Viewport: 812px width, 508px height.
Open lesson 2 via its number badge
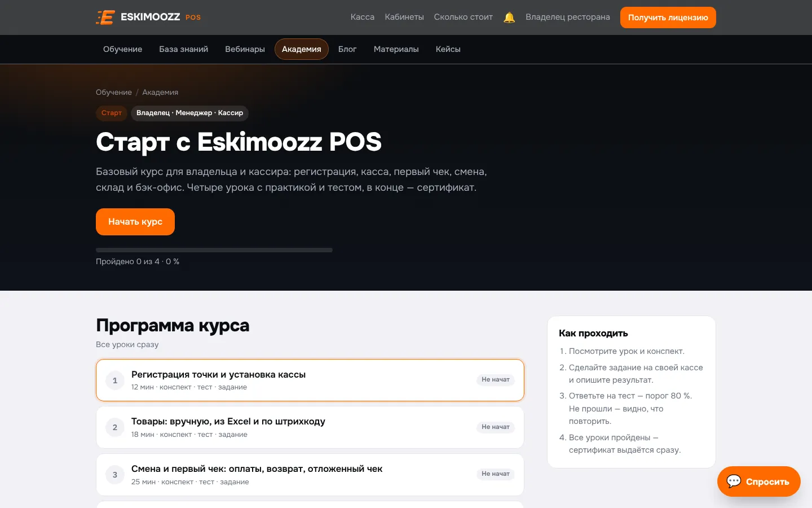click(115, 427)
